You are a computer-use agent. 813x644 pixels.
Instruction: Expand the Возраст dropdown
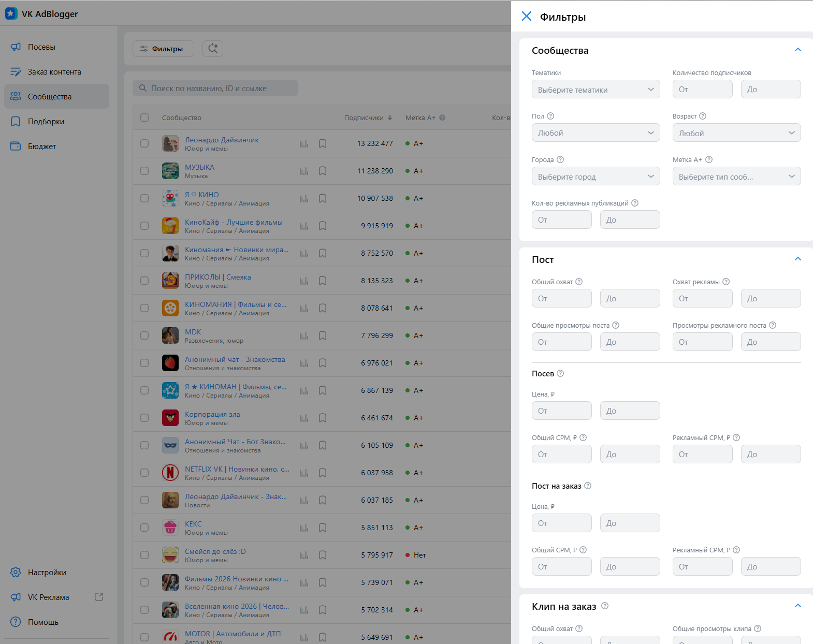coord(736,133)
